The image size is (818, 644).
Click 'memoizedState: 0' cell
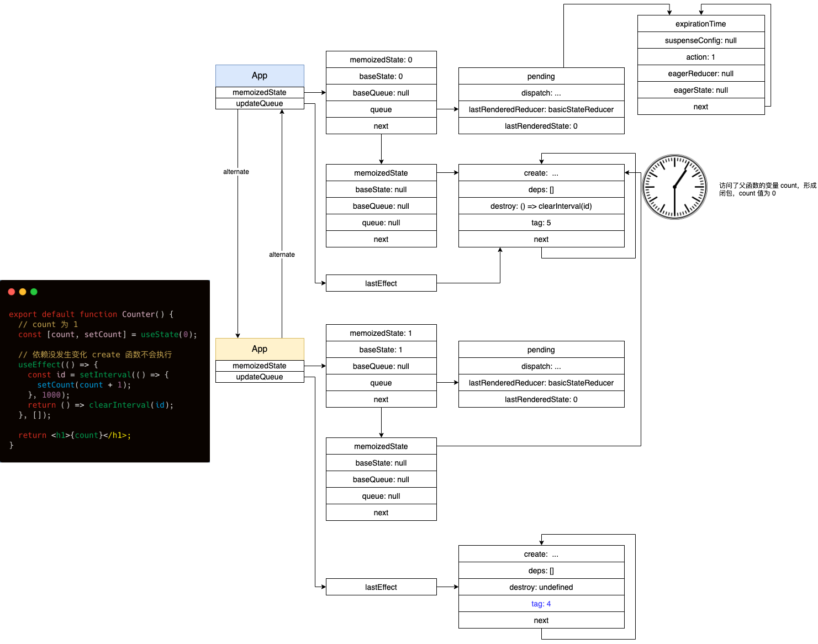pyautogui.click(x=381, y=60)
